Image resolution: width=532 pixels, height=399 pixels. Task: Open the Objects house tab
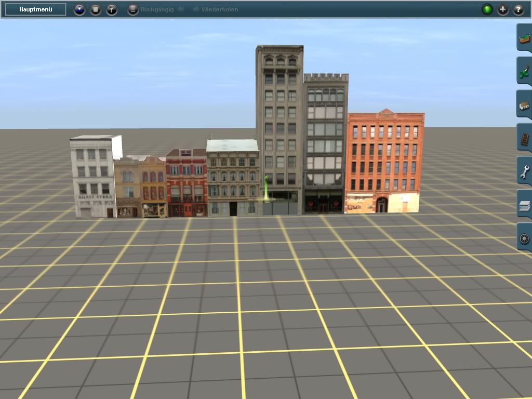click(524, 104)
